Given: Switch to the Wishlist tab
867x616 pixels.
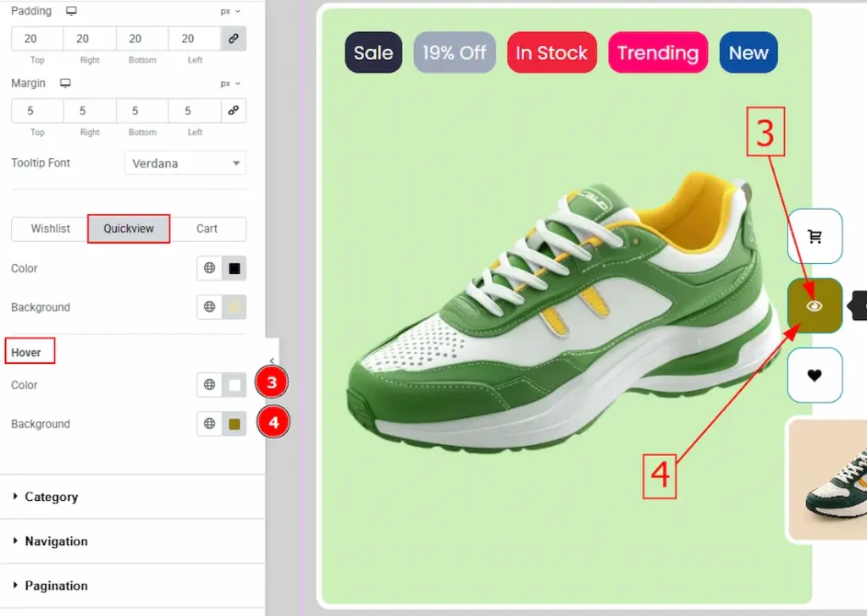Looking at the screenshot, I should 51,228.
